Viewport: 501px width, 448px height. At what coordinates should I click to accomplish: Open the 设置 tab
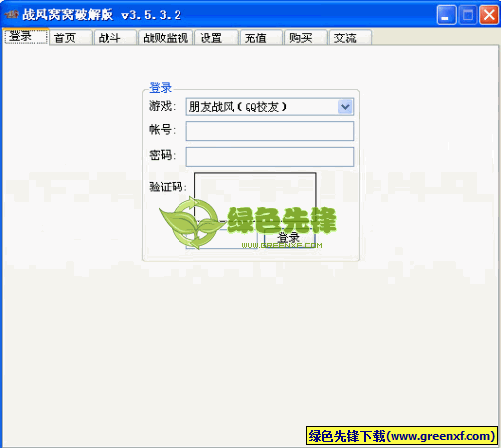click(x=216, y=37)
